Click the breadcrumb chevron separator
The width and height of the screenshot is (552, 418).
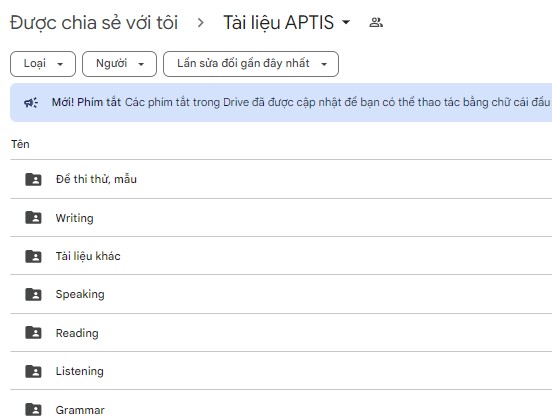[201, 23]
